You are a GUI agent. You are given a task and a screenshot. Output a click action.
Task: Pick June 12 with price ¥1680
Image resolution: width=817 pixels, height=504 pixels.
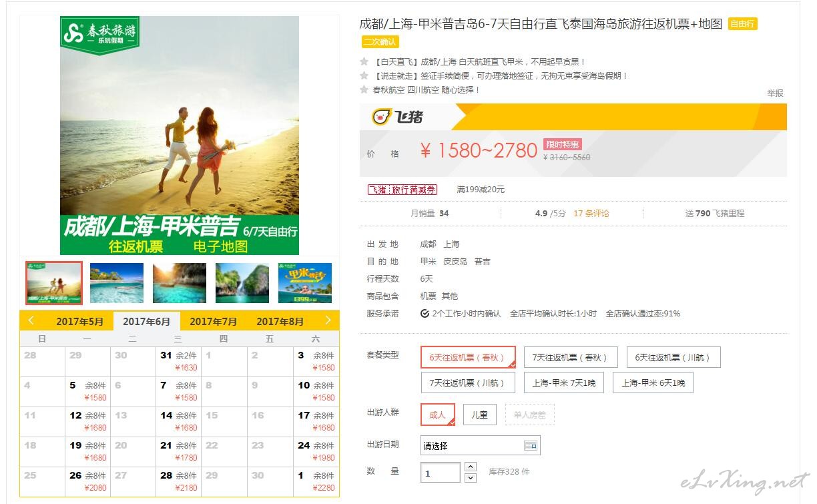[x=87, y=422]
